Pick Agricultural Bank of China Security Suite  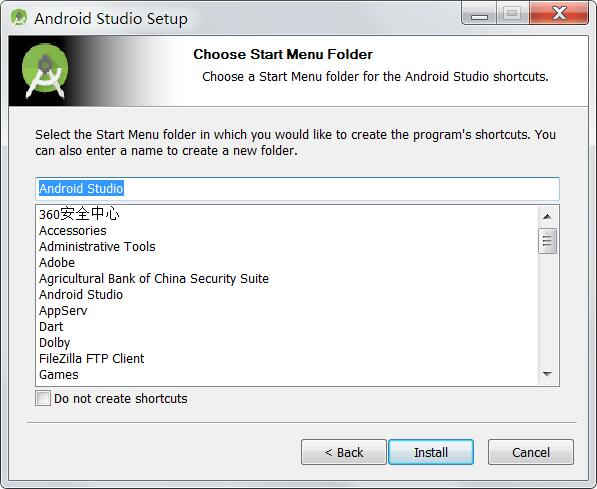(x=154, y=278)
